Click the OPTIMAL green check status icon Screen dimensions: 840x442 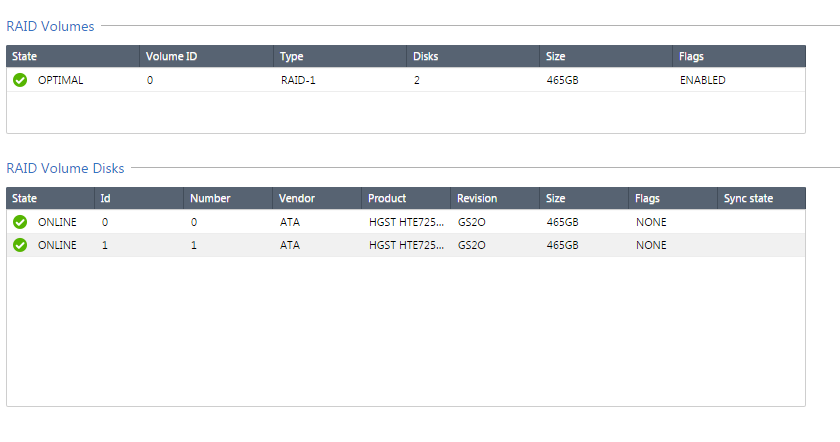[20, 80]
